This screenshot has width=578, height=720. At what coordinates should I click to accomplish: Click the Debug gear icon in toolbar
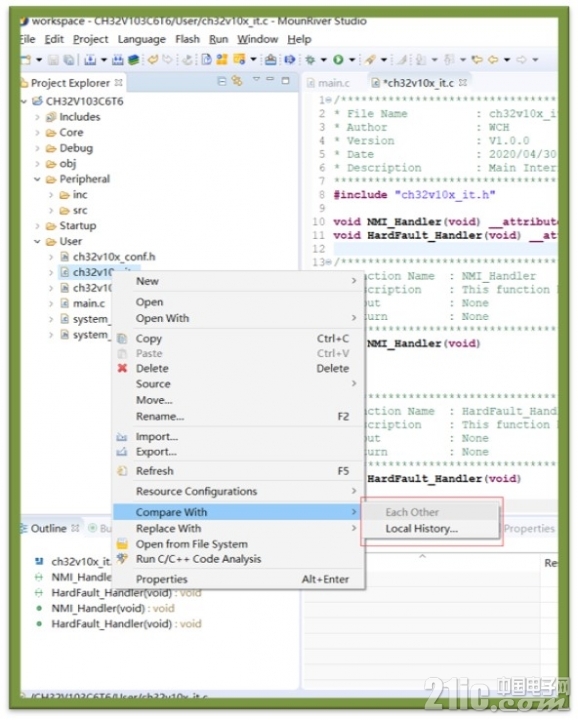tap(311, 60)
